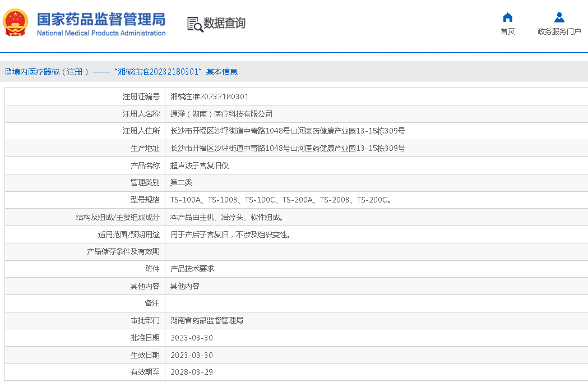Open the 其他内容 value in the table

click(185, 286)
